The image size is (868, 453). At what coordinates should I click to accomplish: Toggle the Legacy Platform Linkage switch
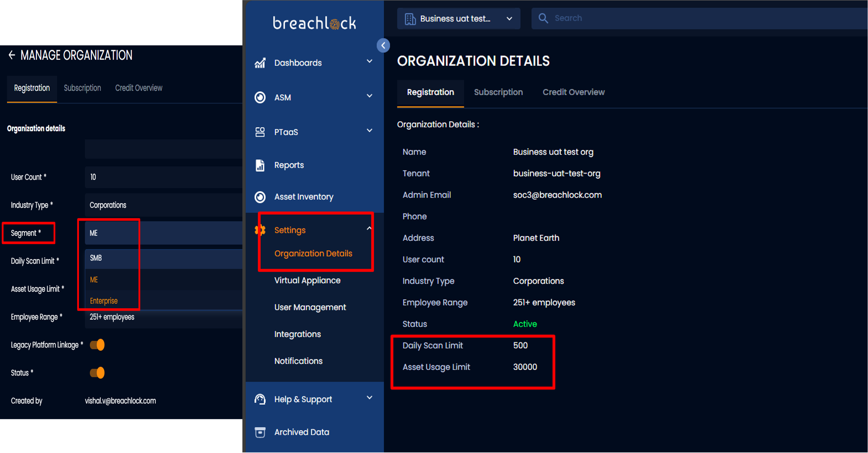[97, 345]
